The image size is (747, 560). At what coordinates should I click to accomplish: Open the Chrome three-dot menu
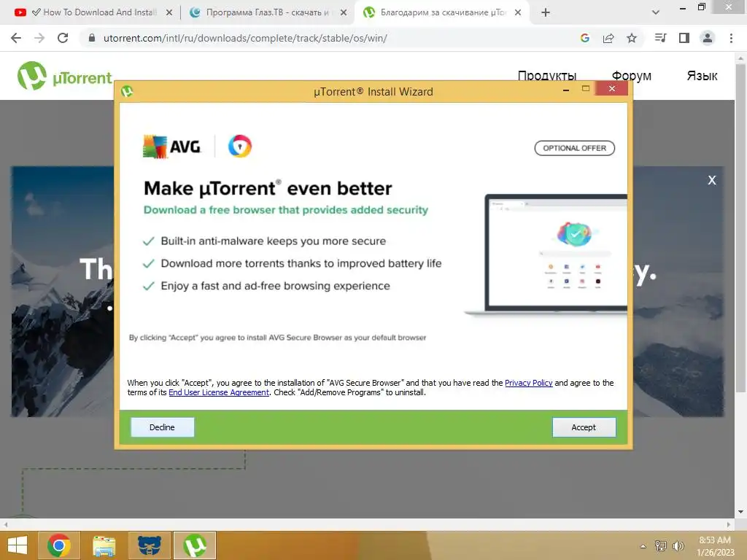[x=731, y=38]
